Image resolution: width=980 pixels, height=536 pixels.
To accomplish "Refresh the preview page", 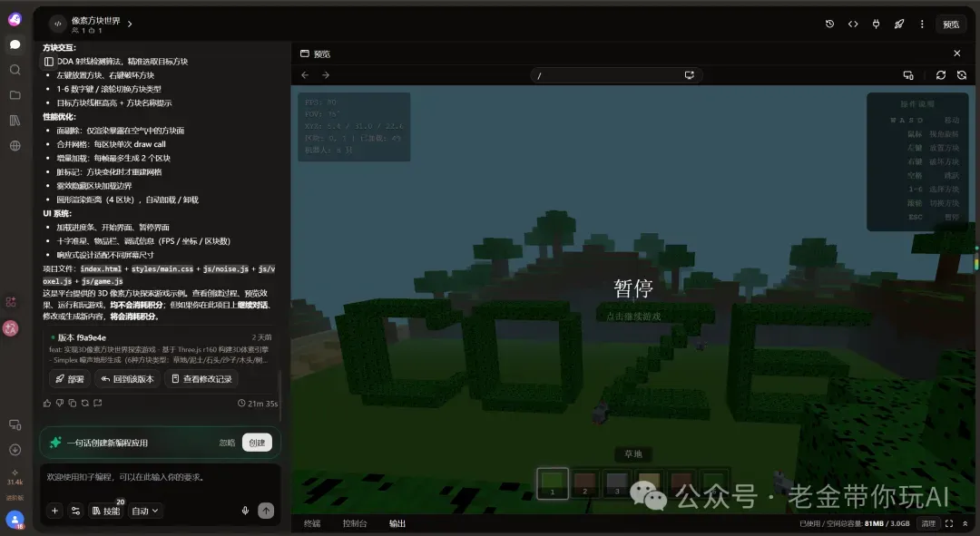I will coord(941,75).
